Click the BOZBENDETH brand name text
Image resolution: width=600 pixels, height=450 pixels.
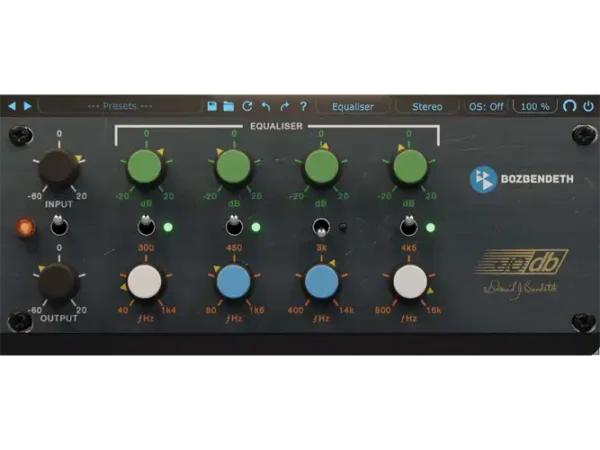click(537, 179)
